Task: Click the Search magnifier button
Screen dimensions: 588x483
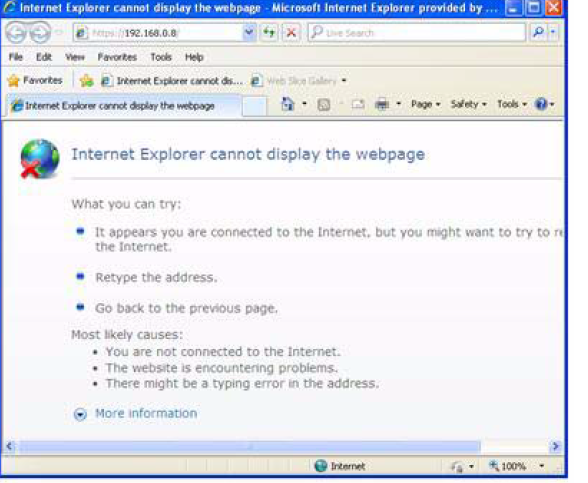Action: pyautogui.click(x=538, y=33)
